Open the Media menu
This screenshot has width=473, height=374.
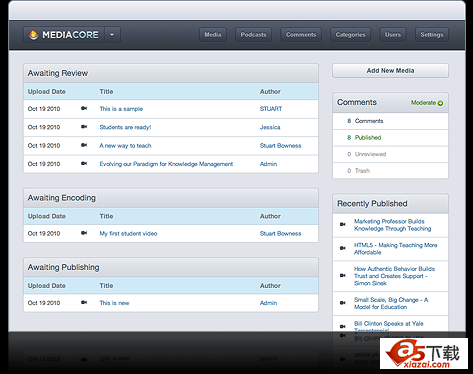click(213, 35)
